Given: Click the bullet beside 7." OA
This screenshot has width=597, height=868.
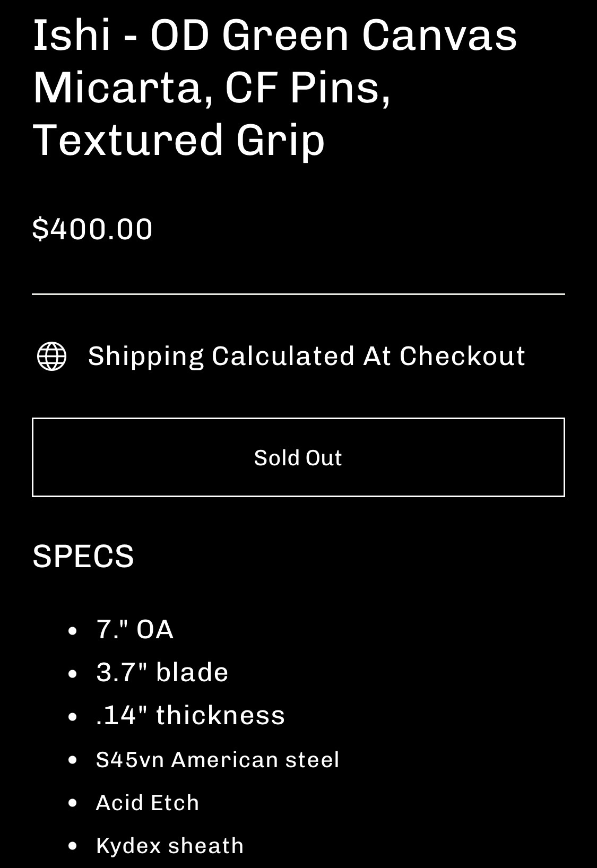Looking at the screenshot, I should pyautogui.click(x=73, y=631).
